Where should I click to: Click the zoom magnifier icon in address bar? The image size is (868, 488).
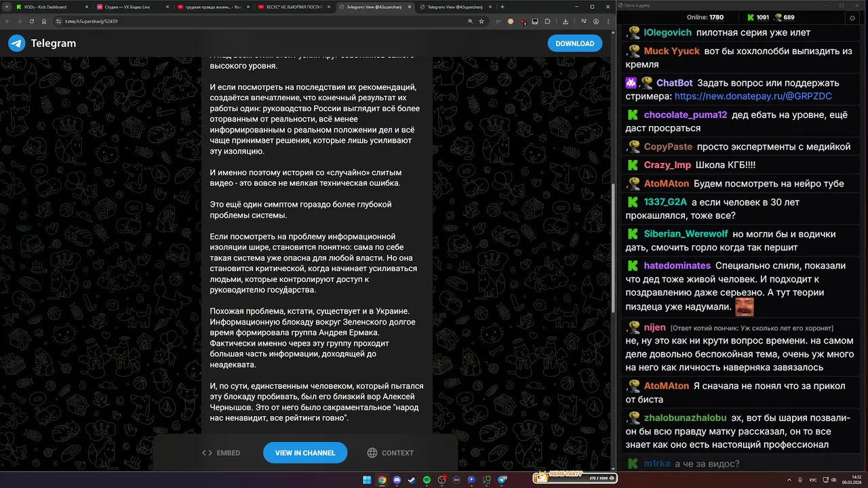click(x=470, y=21)
